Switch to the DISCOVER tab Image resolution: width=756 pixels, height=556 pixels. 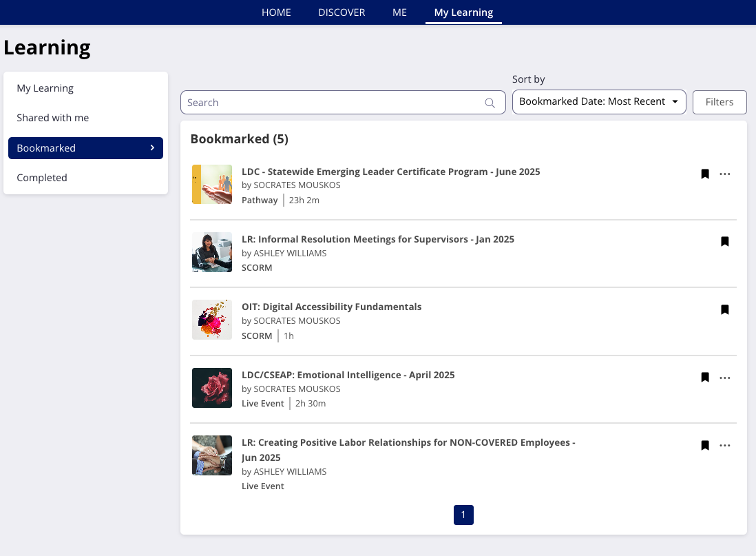click(x=342, y=12)
